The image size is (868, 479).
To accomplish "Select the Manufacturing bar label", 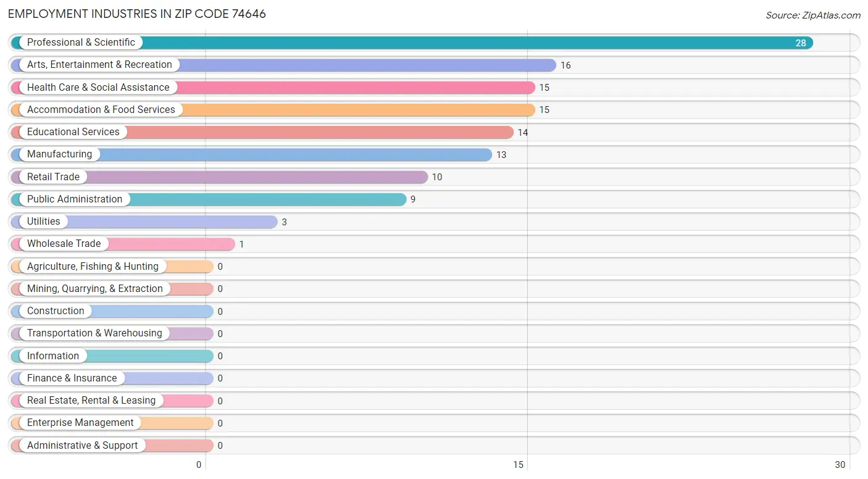I will 59,154.
